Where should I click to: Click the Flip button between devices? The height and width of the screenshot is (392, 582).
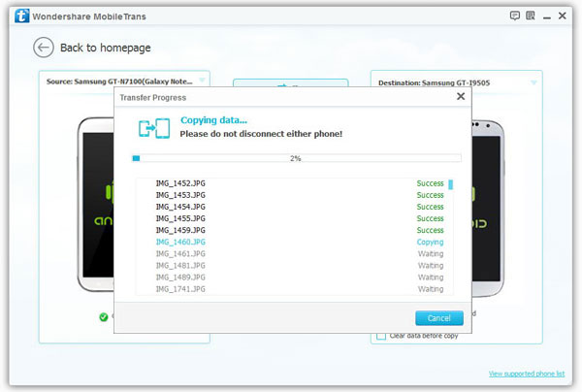(x=290, y=83)
